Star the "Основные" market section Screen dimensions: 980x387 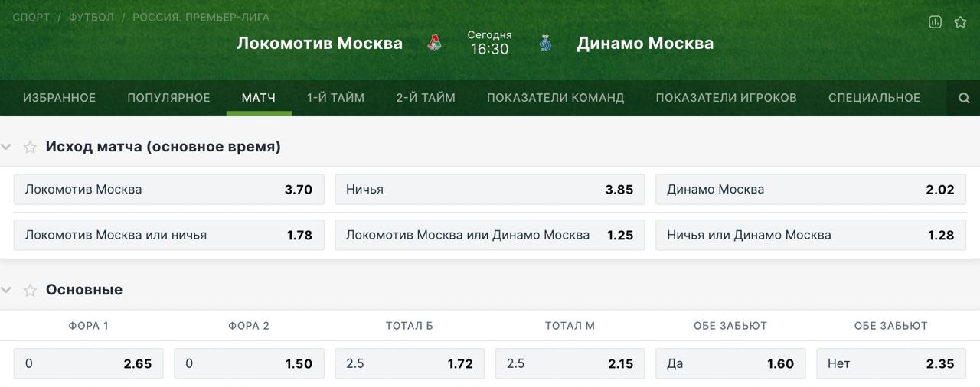point(30,290)
